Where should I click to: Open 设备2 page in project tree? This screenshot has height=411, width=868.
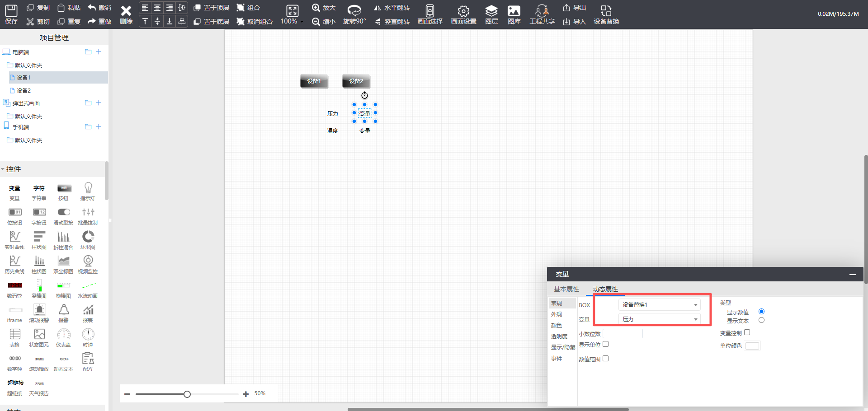point(24,90)
